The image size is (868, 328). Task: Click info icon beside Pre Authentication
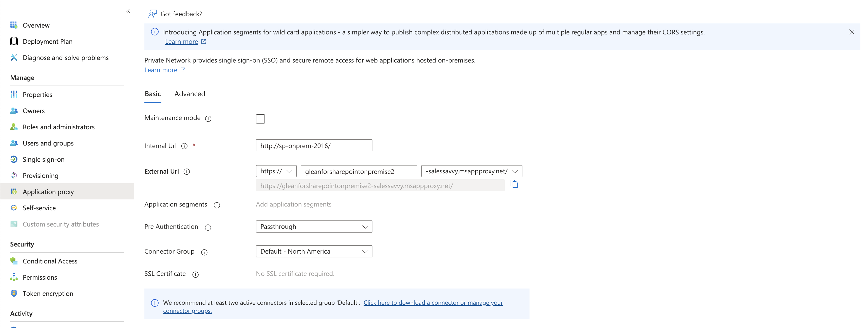point(208,228)
